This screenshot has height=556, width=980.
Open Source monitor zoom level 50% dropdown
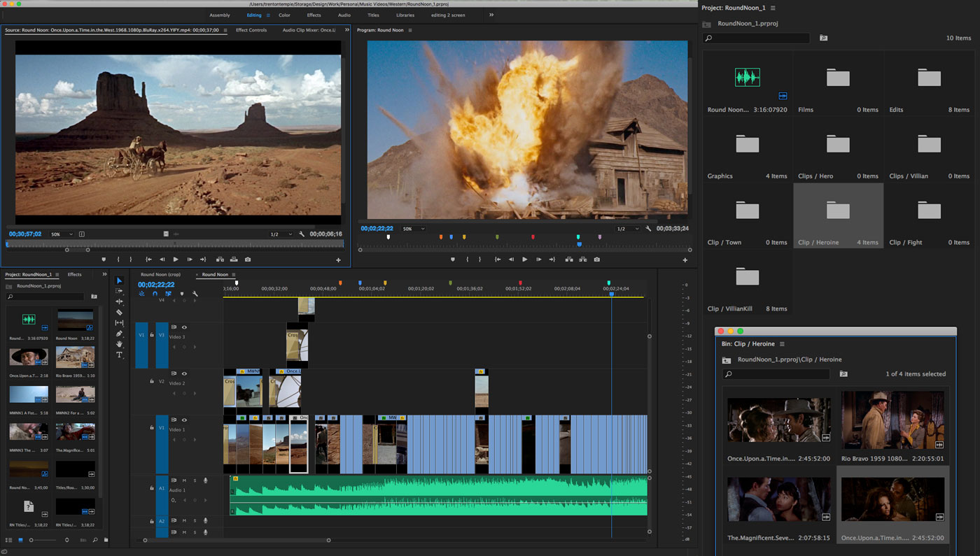click(x=62, y=234)
